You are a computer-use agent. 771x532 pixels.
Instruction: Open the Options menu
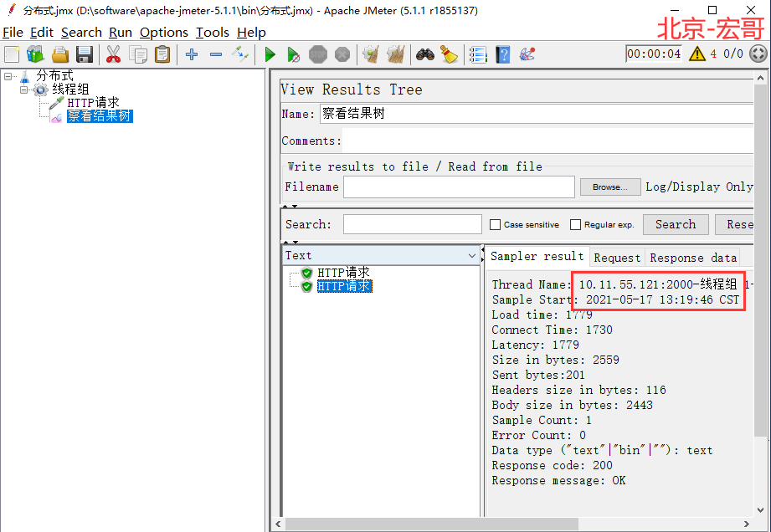pyautogui.click(x=164, y=33)
